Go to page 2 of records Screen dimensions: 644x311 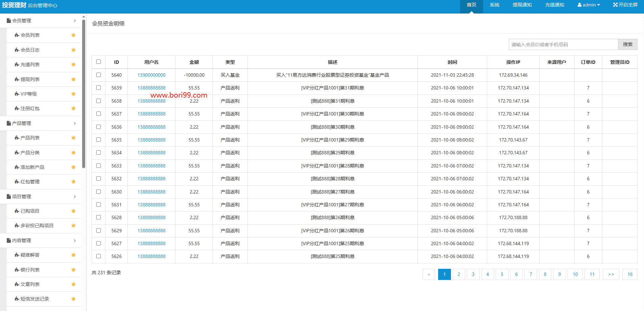[x=459, y=274]
